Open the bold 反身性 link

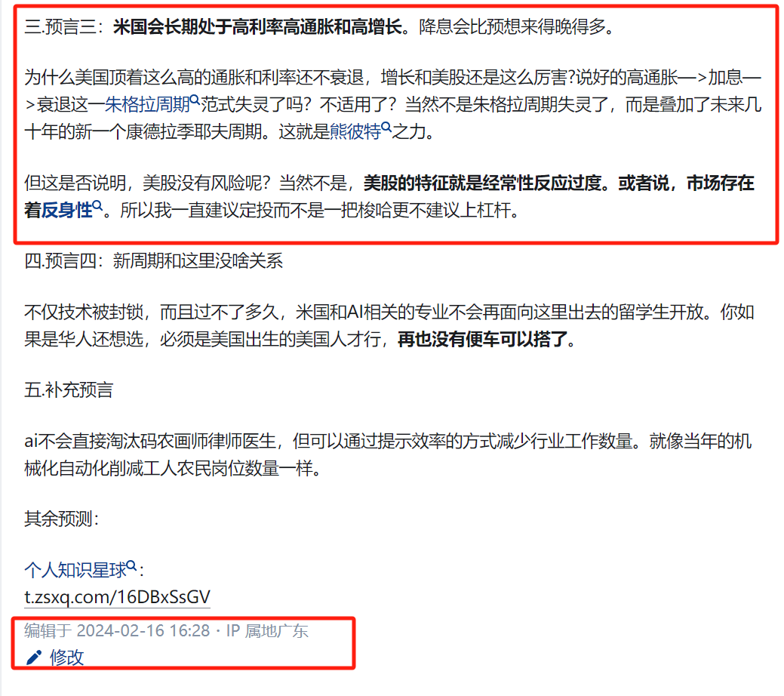pos(67,210)
